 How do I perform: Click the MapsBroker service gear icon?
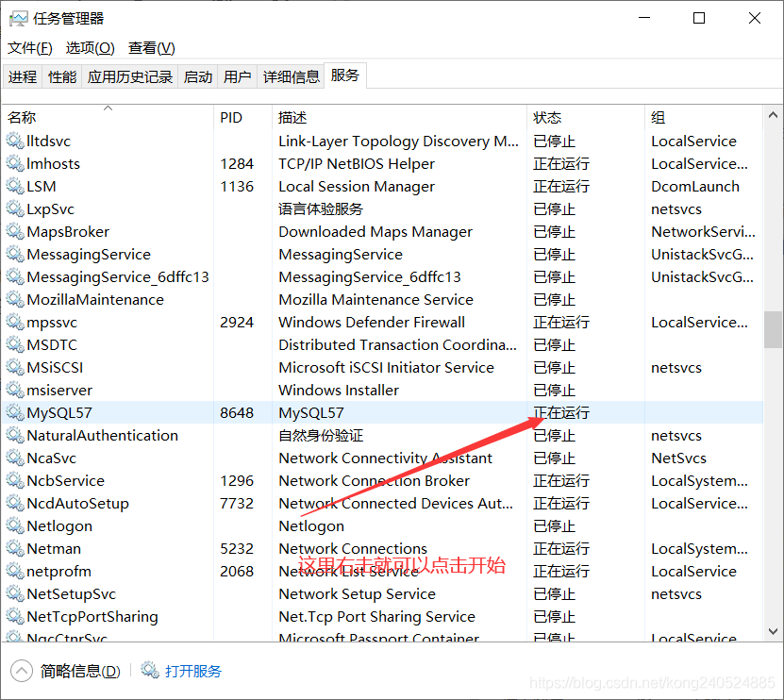(x=15, y=231)
